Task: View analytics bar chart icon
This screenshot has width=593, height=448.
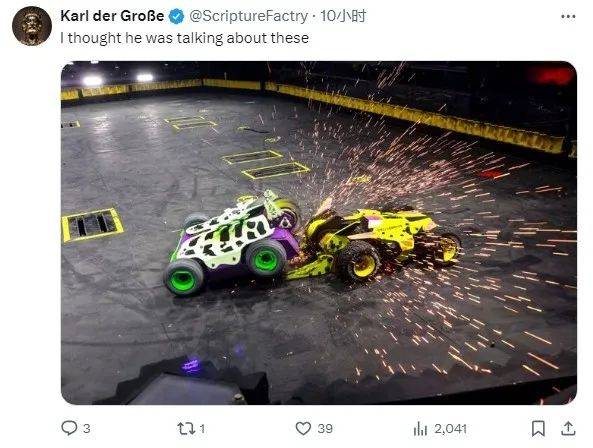Action: point(420,429)
